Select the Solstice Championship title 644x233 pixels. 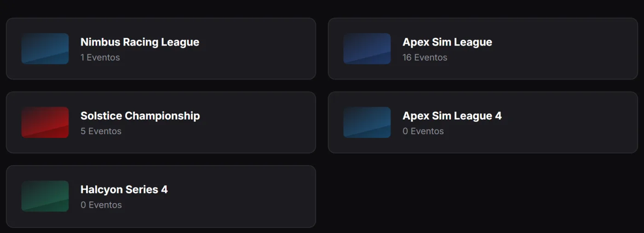coord(140,115)
